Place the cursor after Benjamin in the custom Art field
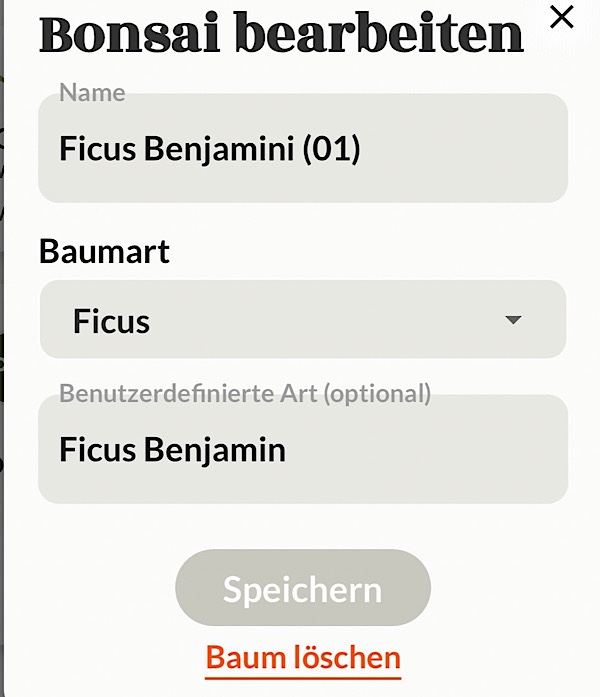 tap(287, 450)
